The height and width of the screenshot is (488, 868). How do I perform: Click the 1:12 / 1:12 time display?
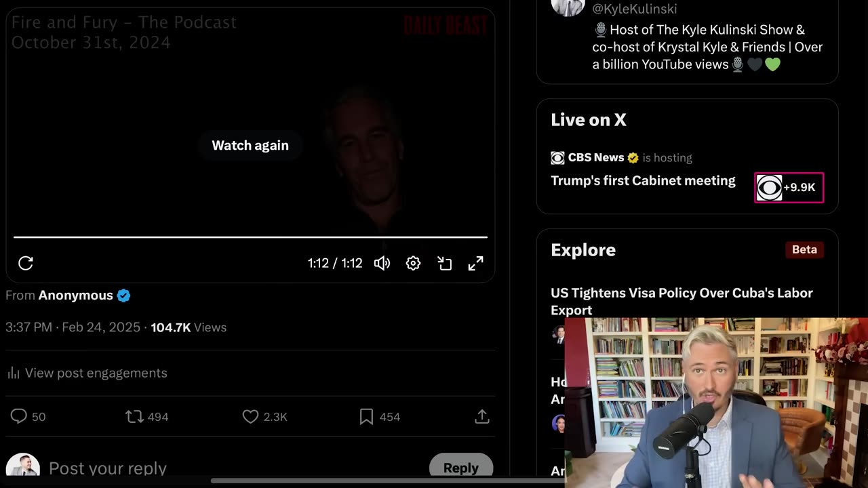click(335, 263)
